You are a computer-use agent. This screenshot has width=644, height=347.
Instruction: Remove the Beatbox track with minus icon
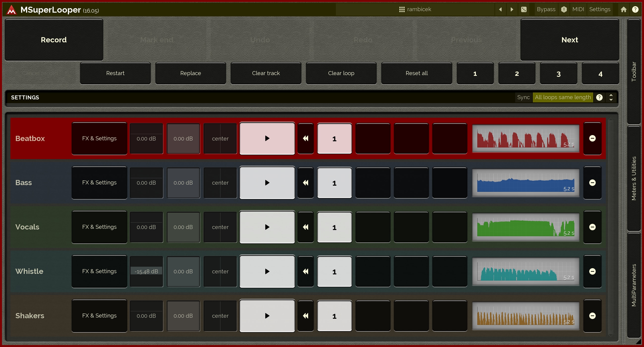click(592, 138)
